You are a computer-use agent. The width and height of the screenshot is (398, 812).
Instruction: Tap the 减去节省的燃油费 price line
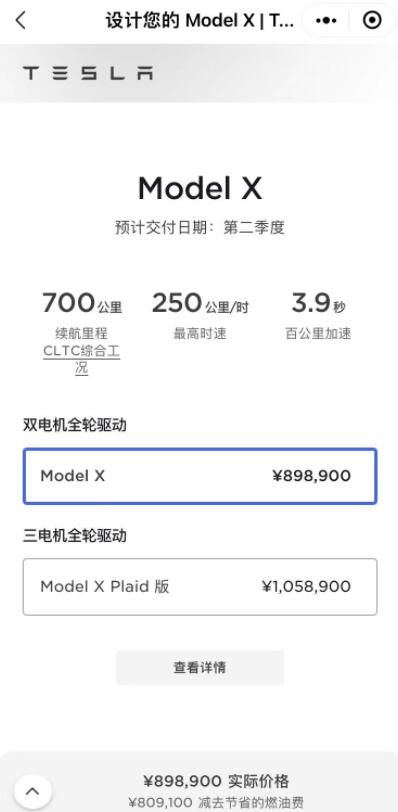(216, 803)
